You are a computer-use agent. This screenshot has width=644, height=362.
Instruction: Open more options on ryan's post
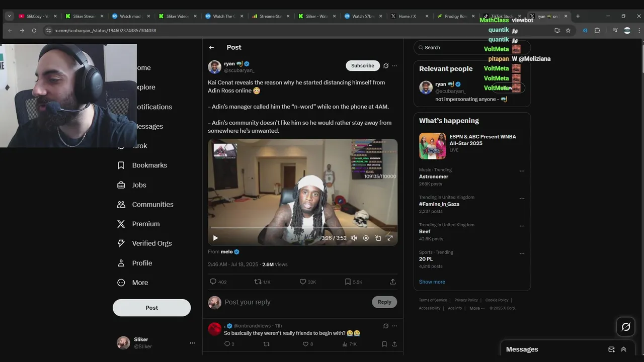coord(394,66)
